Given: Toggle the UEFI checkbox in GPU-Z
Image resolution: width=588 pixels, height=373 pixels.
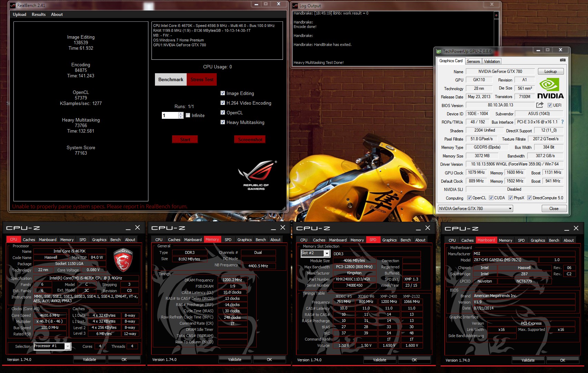Looking at the screenshot, I should point(550,105).
